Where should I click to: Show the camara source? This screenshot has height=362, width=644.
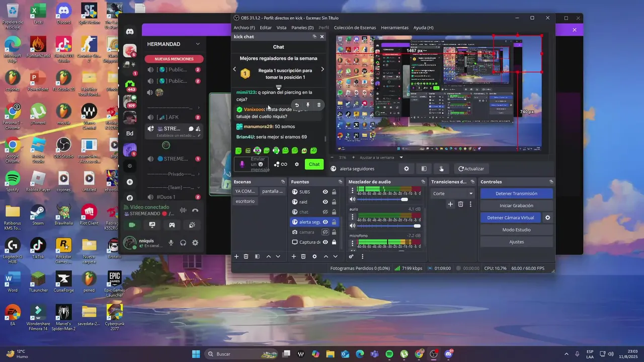326,232
